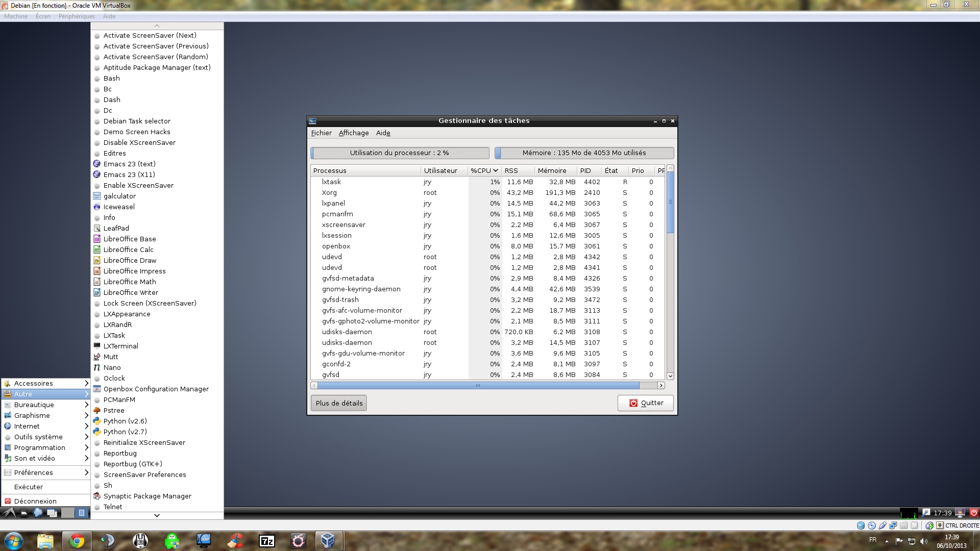Expand the Programmation submenu
This screenshot has width=980, height=551.
click(x=46, y=447)
